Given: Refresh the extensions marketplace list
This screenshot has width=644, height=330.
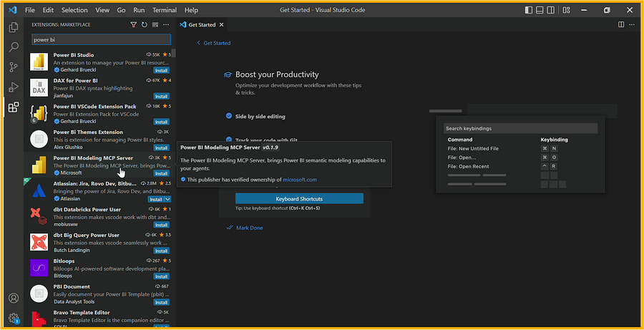Looking at the screenshot, I should [144, 24].
